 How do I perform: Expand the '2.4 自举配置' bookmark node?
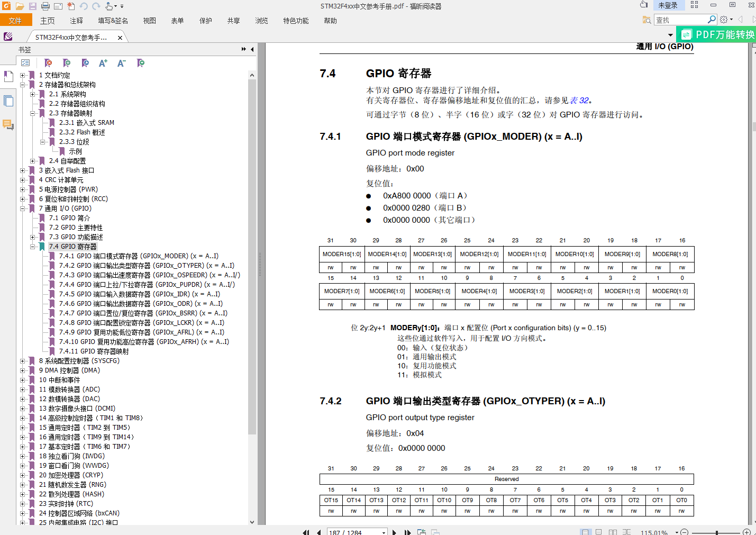tap(32, 161)
